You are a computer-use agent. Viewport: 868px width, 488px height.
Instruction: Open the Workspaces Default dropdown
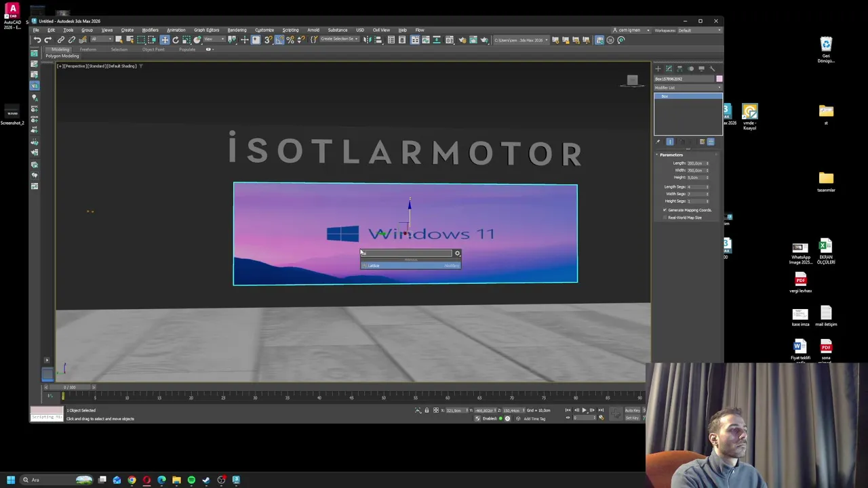[x=698, y=30]
